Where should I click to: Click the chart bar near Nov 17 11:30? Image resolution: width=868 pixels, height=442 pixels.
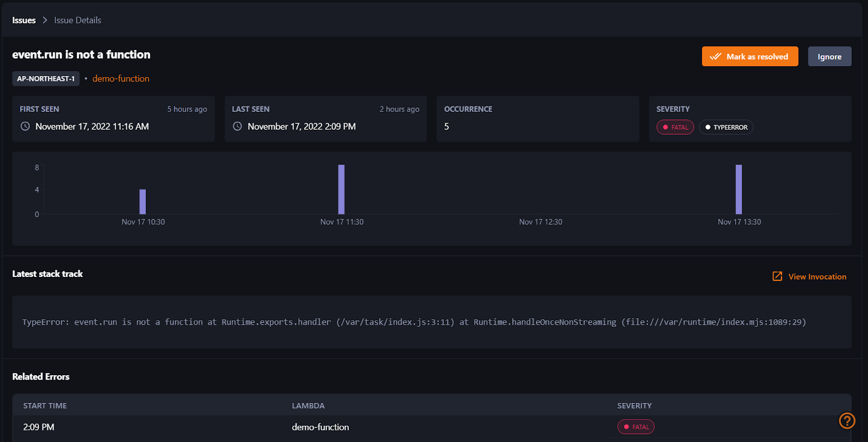[341, 190]
